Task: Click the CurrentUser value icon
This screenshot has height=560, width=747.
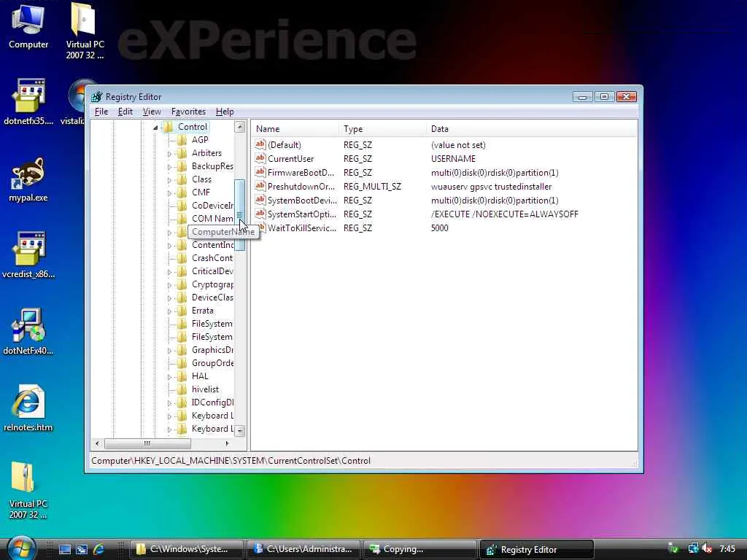Action: coord(260,158)
